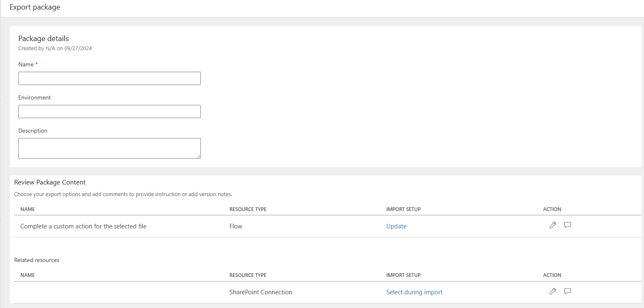The height and width of the screenshot is (308, 644).
Task: Focus the Environment input field
Action: (110, 112)
